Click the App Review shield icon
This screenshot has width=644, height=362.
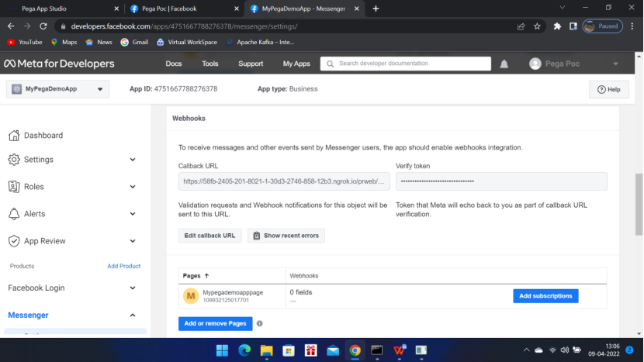coord(14,241)
